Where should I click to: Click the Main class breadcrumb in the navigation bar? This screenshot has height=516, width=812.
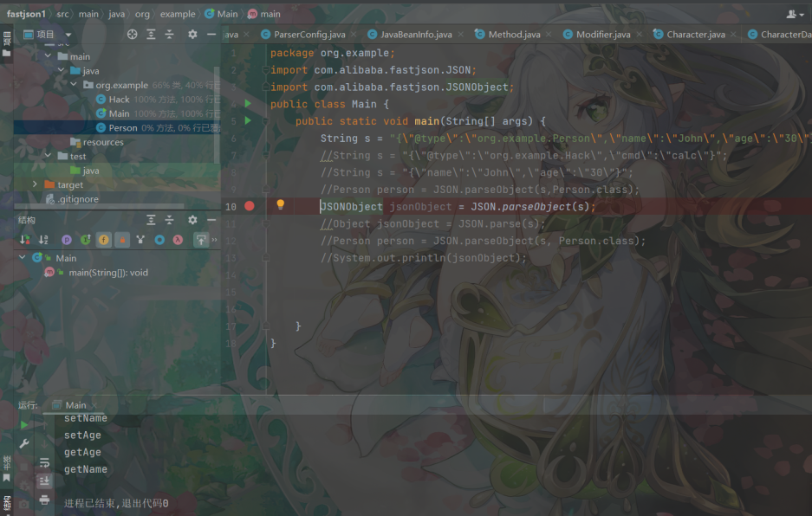[222, 14]
